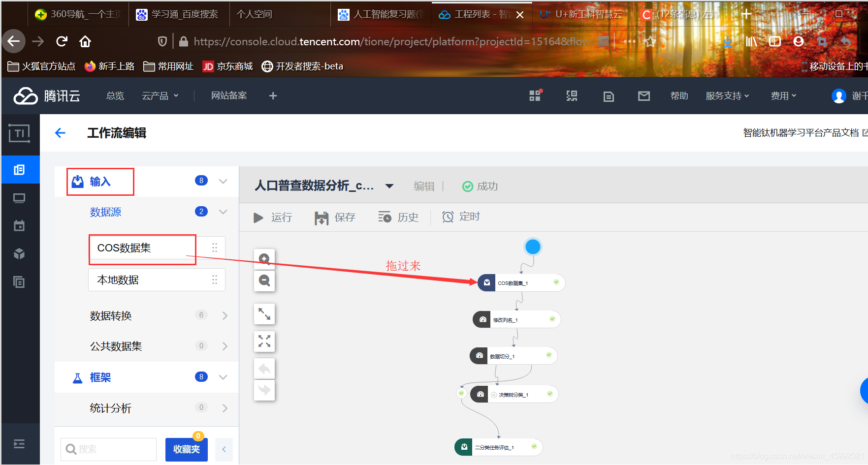The width and height of the screenshot is (868, 465).
Task: Select the highlighted project list sidebar icon
Action: point(20,170)
